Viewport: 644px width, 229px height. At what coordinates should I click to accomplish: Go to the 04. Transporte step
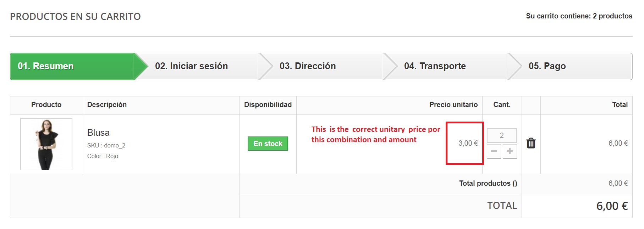[435, 66]
